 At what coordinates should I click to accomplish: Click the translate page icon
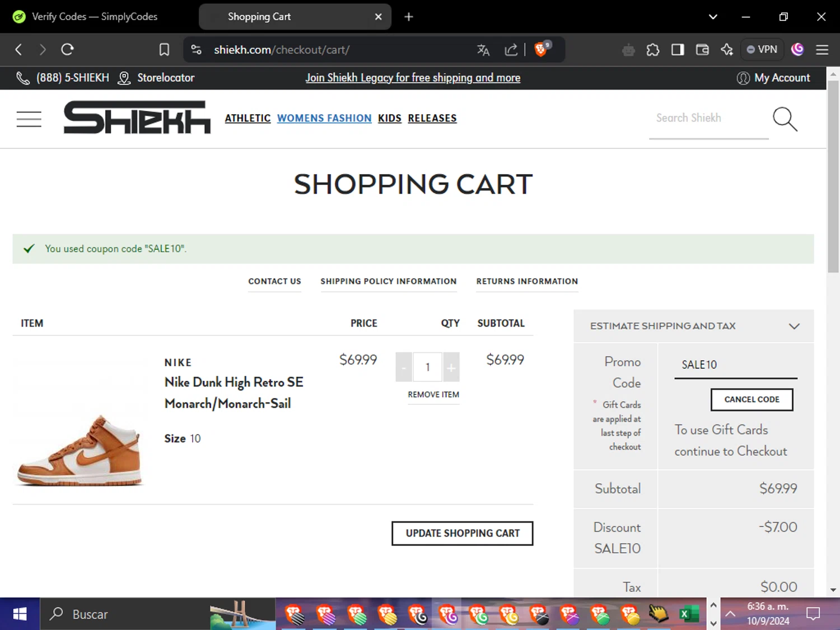click(483, 50)
